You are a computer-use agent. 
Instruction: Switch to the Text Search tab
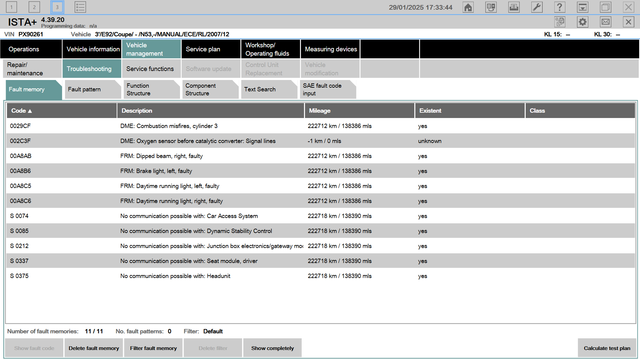point(268,89)
